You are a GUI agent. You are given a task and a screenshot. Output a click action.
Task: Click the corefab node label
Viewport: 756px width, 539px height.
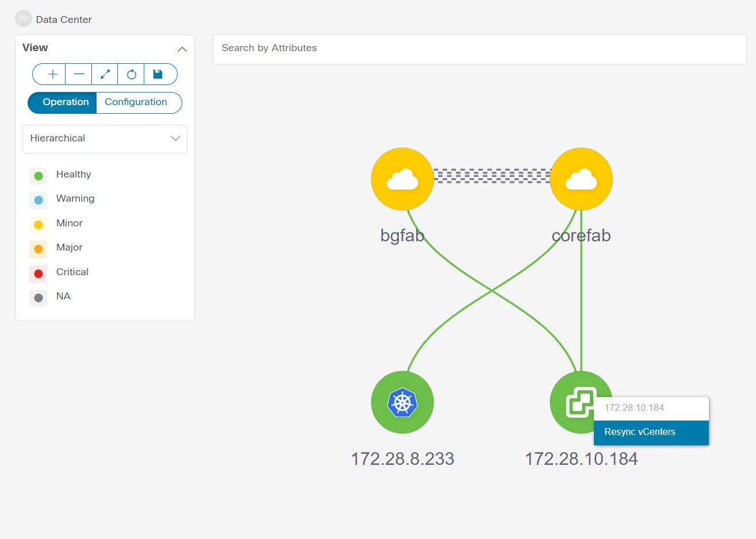click(581, 236)
